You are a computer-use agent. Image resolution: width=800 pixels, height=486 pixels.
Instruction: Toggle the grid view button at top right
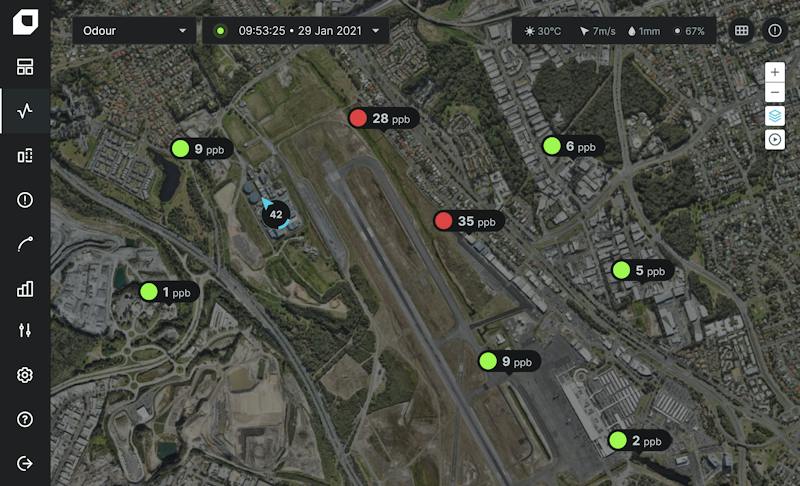741,31
